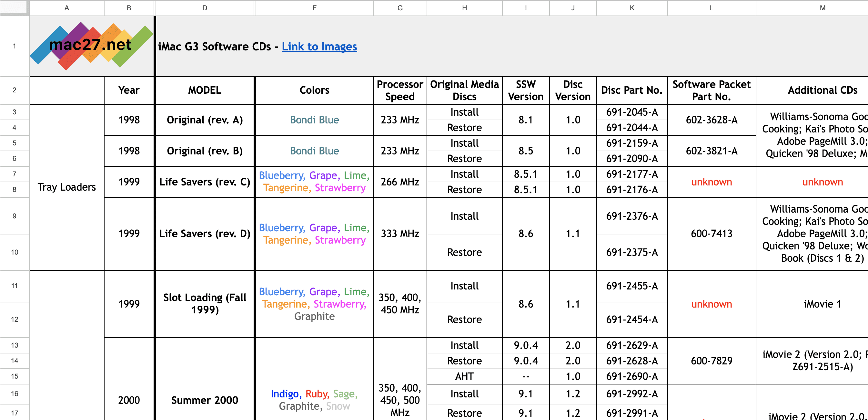Image resolution: width=868 pixels, height=420 pixels.
Task: Open the Link to Images hyperlink
Action: 319,47
